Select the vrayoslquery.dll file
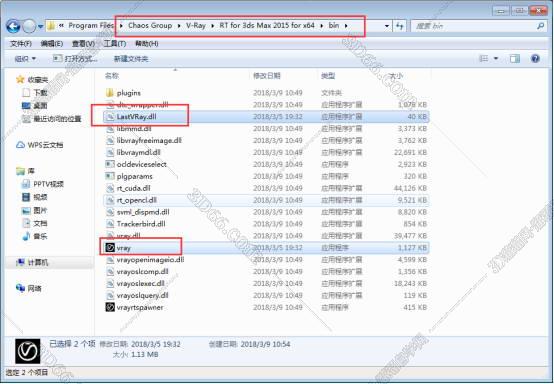Image resolution: width=554 pixels, height=384 pixels. coord(143,295)
